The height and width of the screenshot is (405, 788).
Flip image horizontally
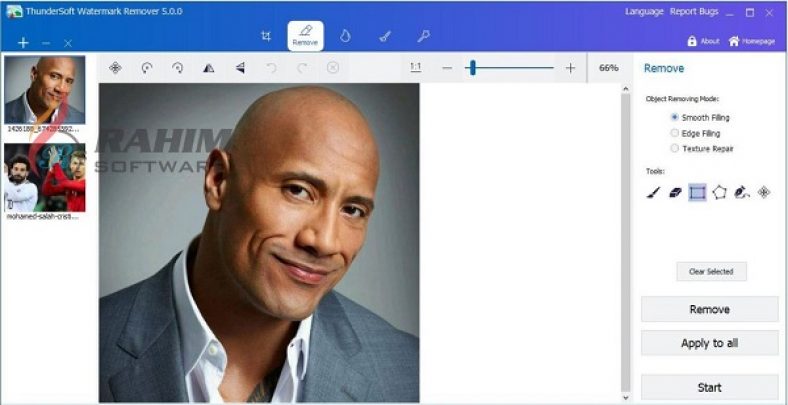[x=209, y=68]
